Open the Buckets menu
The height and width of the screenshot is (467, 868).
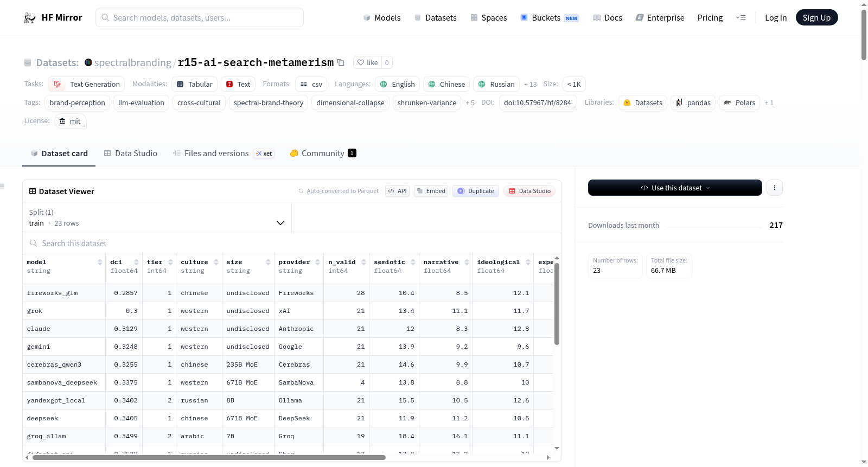[x=549, y=18]
